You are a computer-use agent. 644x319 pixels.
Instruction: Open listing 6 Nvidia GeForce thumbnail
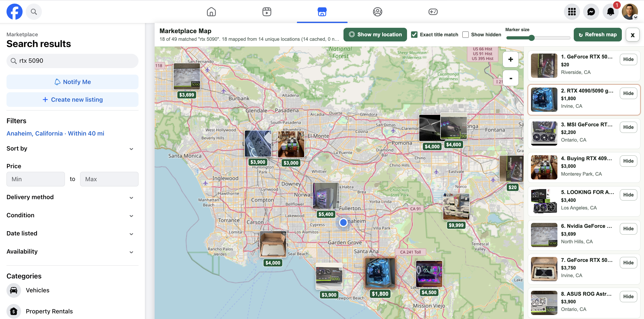(x=544, y=235)
